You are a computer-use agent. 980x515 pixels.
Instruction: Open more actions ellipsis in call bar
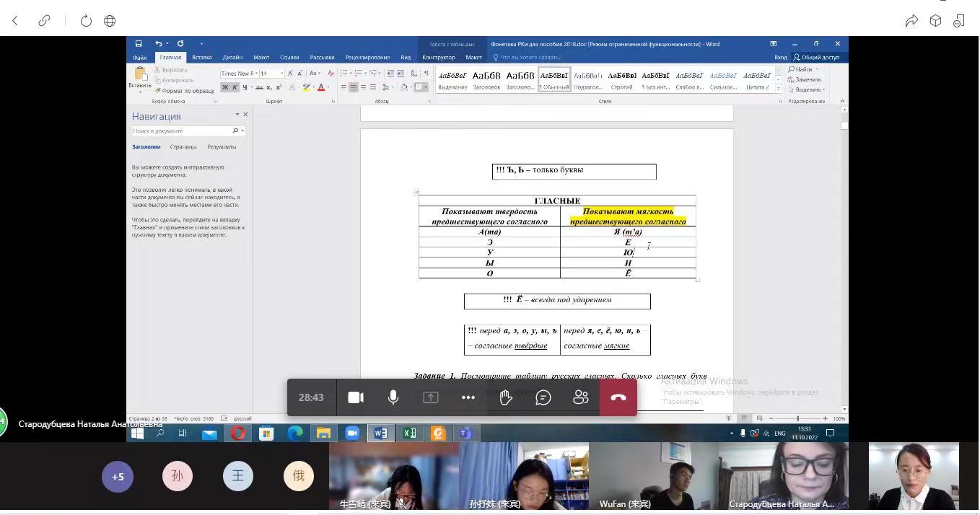[x=468, y=397]
